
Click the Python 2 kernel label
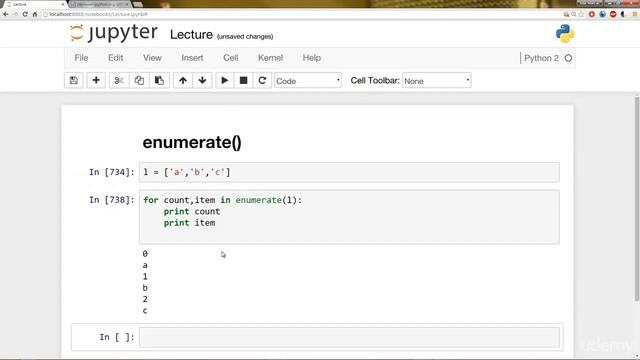[541, 58]
